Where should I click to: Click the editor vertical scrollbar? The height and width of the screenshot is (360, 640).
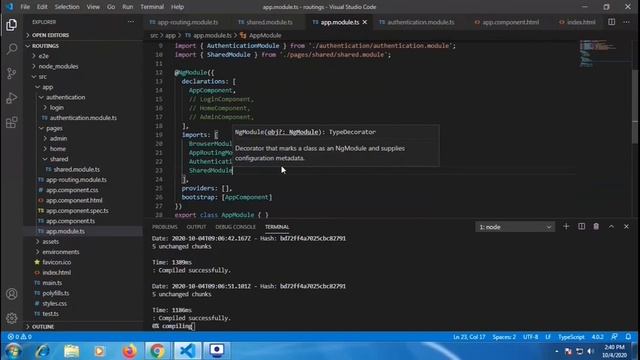[x=635, y=106]
